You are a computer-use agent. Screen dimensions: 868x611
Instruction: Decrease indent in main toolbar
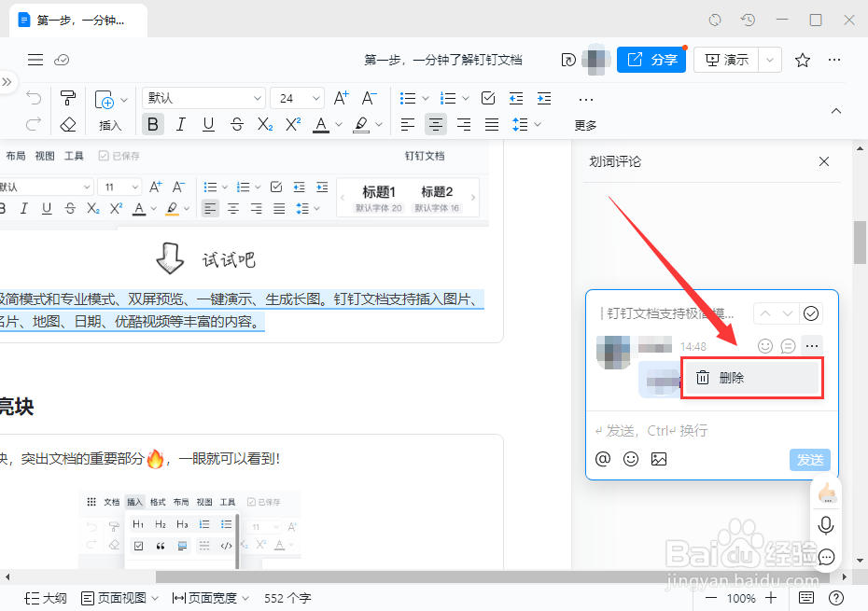[x=516, y=99]
